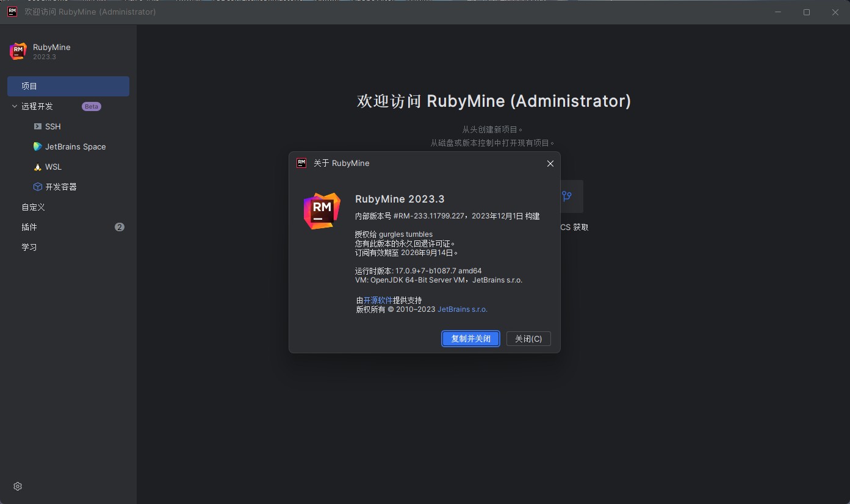The width and height of the screenshot is (850, 504).
Task: Select JetBrains Space entry
Action: (68, 146)
